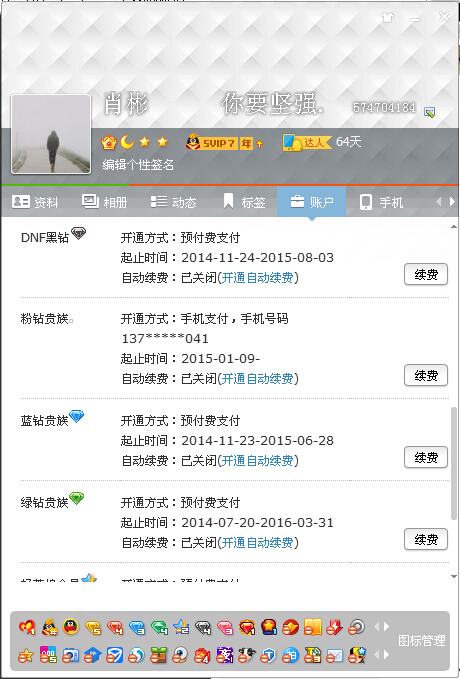Click the vertical scrollbar thumb

click(454, 463)
